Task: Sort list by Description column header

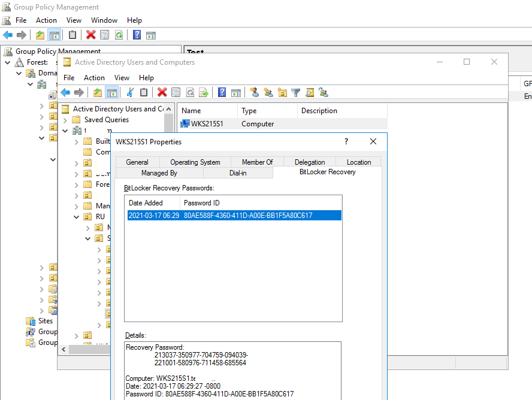Action: [x=342, y=111]
